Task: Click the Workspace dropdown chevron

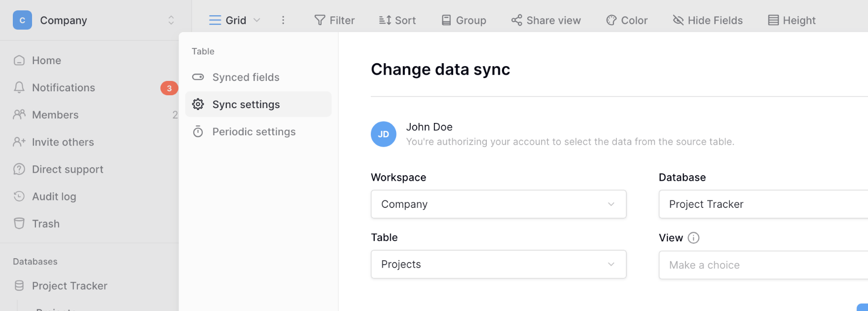Action: tap(611, 204)
